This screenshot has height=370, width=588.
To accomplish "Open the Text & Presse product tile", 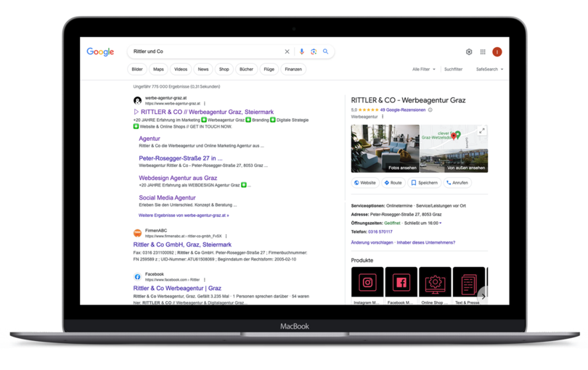I will (469, 286).
